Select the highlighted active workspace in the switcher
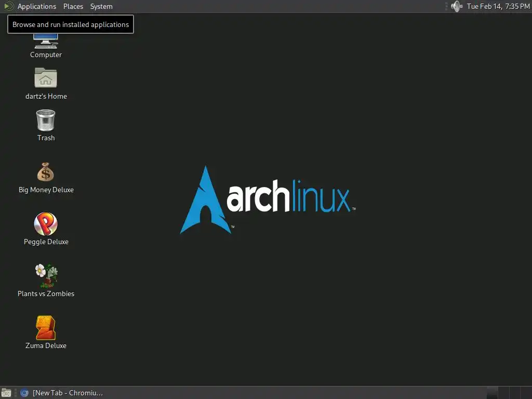Image resolution: width=532 pixels, height=399 pixels. [x=493, y=393]
